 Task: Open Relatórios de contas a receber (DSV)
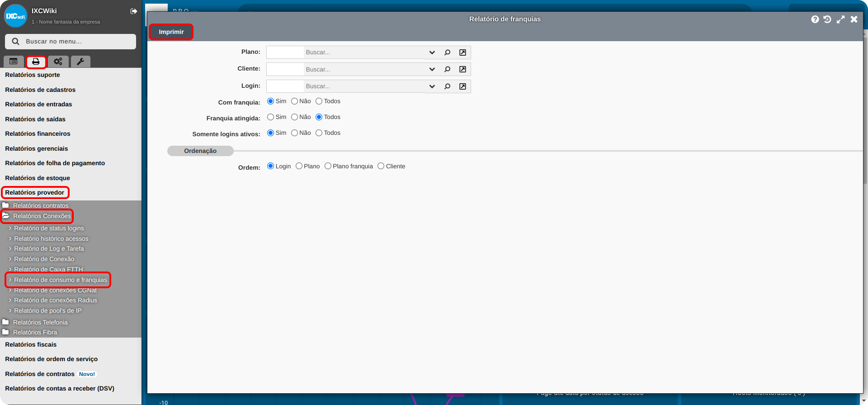click(x=60, y=389)
